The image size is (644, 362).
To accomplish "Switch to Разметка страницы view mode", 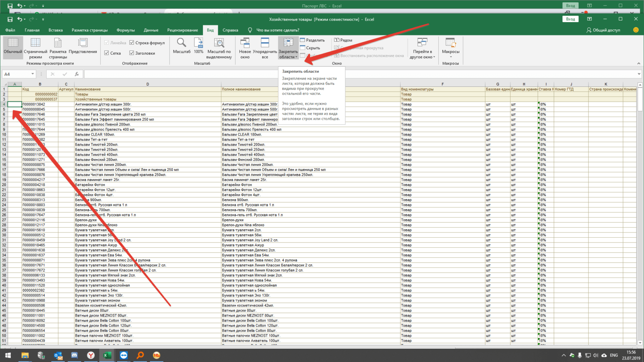I will [x=58, y=48].
